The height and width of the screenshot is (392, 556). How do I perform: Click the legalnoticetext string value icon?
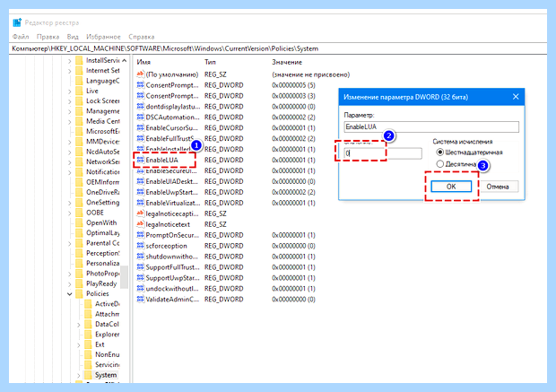[x=141, y=224]
